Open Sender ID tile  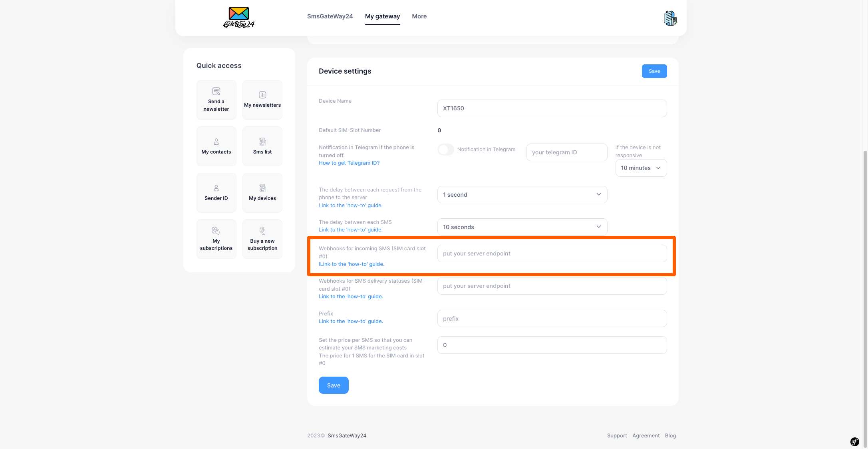[x=216, y=193]
